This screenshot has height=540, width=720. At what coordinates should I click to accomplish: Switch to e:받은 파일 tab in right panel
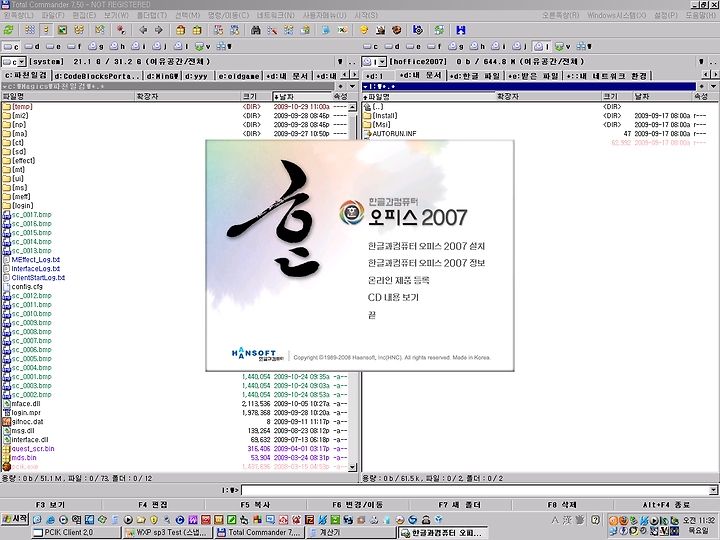tap(533, 76)
